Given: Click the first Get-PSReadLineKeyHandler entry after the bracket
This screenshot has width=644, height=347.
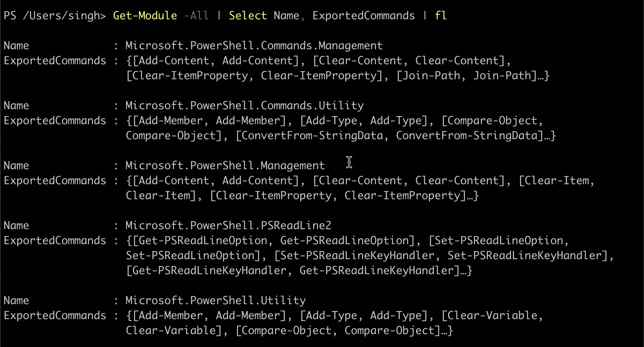Looking at the screenshot, I should (x=209, y=271).
